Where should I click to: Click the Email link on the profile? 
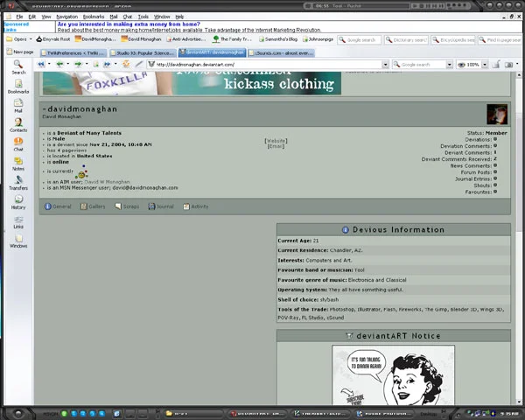(276, 146)
